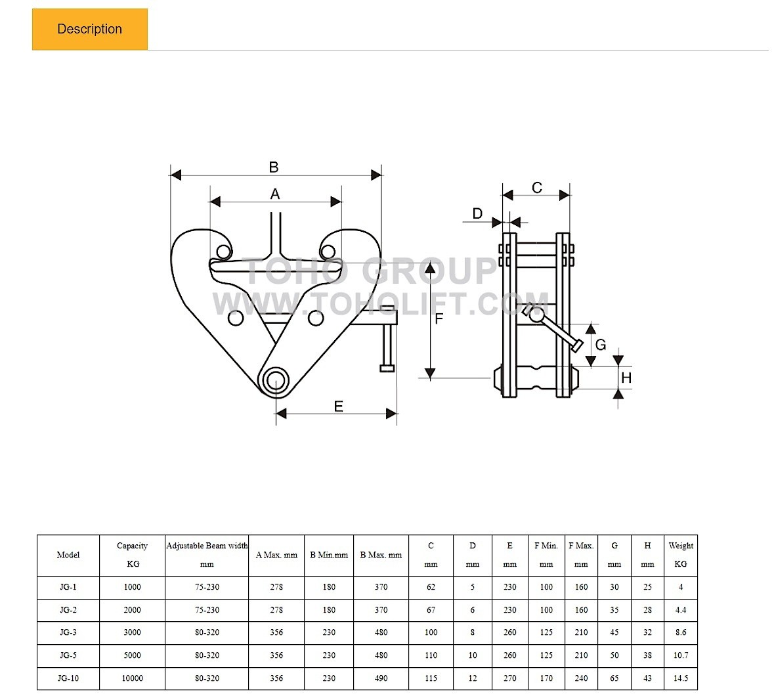Viewport: 774px width, 700px height.
Task: Click dimension label A above the beam
Action: tap(275, 194)
